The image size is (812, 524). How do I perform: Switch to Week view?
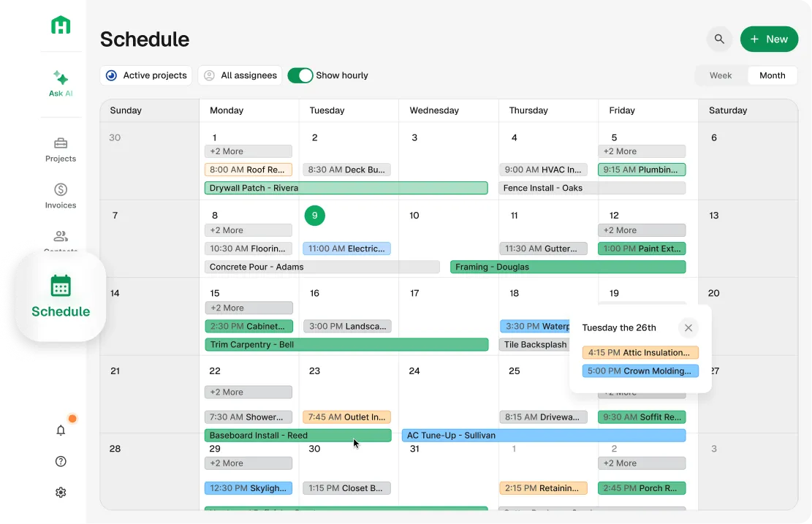[720, 75]
